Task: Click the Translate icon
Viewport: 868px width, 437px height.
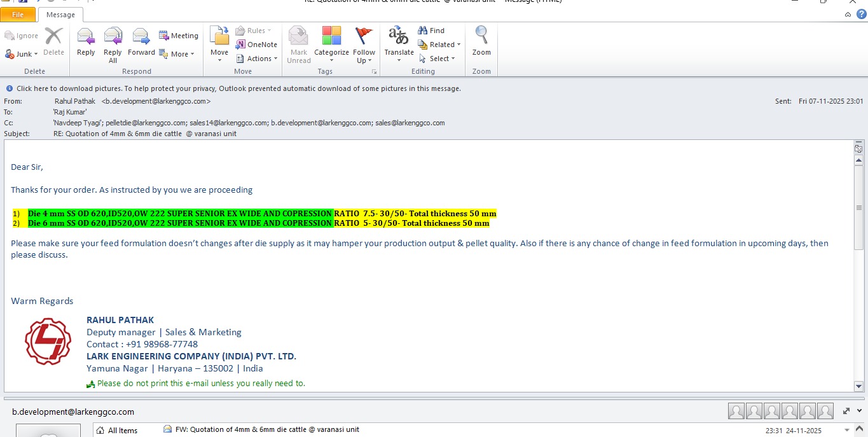Action: pyautogui.click(x=399, y=45)
